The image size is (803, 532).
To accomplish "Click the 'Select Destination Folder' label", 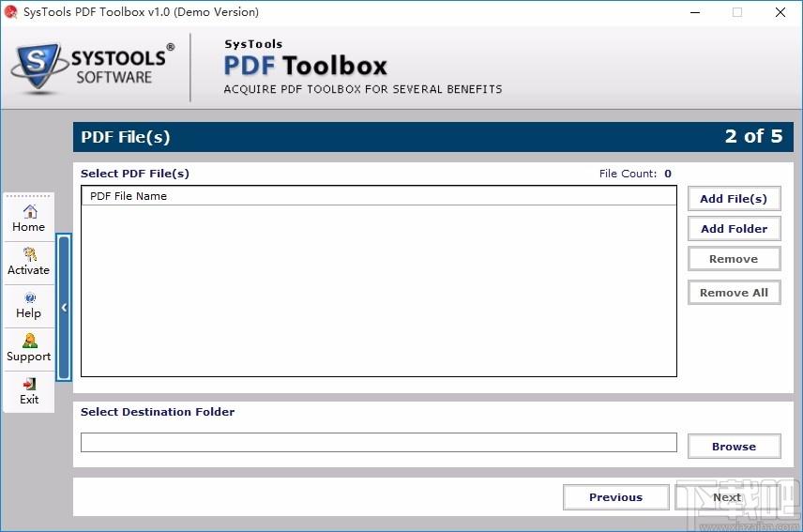I will [158, 412].
